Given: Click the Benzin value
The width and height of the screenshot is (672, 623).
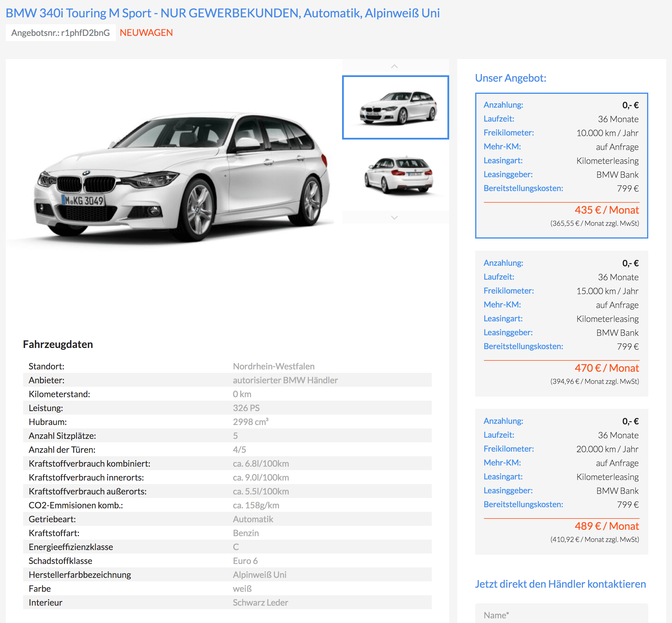Looking at the screenshot, I should [246, 533].
